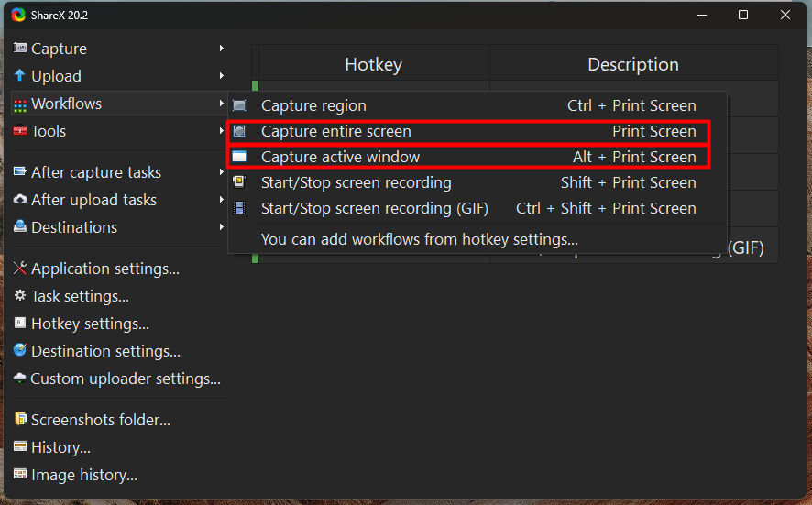Expand the Capture submenu arrow
This screenshot has width=812, height=505.
[222, 49]
